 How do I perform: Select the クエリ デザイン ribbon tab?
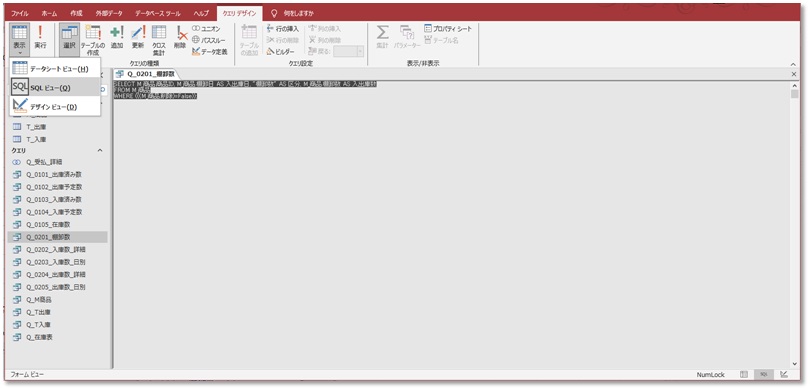point(239,13)
